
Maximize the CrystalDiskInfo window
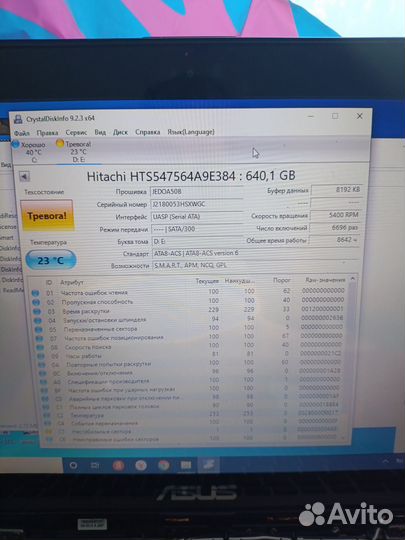(x=335, y=116)
